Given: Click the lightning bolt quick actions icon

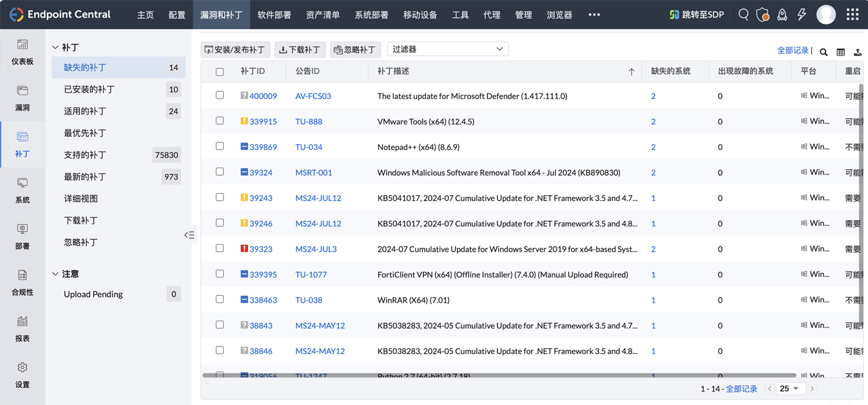Looking at the screenshot, I should pos(802,14).
